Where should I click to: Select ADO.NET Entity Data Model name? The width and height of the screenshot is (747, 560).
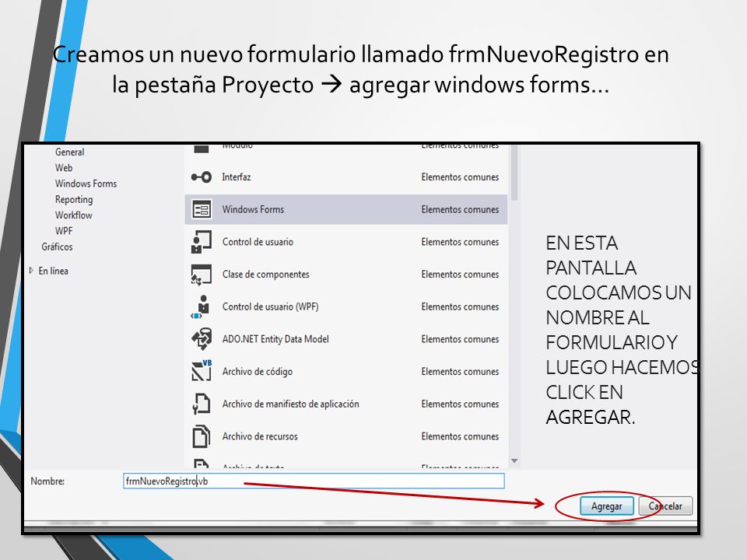275,339
